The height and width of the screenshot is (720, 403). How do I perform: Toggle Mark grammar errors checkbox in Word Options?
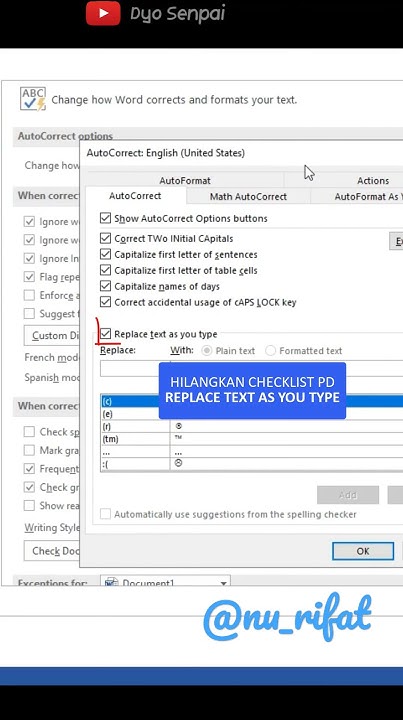coord(29,450)
